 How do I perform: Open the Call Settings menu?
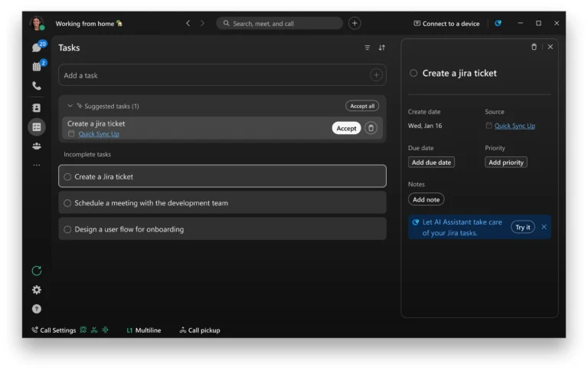point(54,330)
